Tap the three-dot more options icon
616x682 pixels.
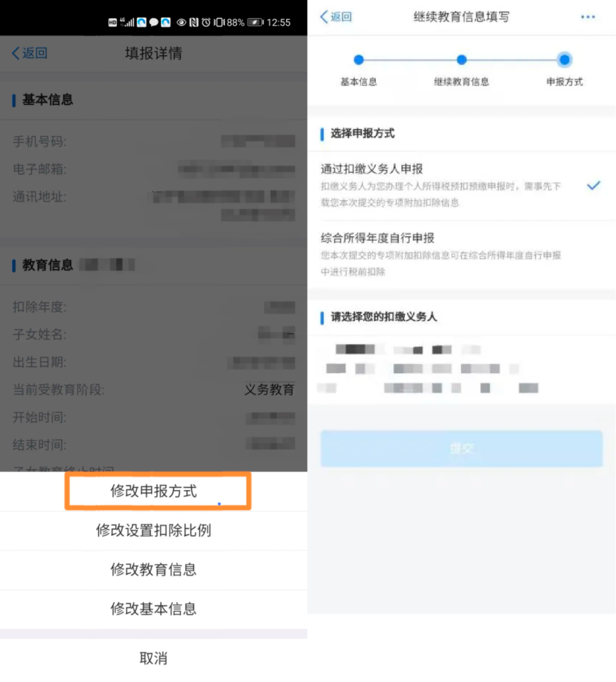587,17
